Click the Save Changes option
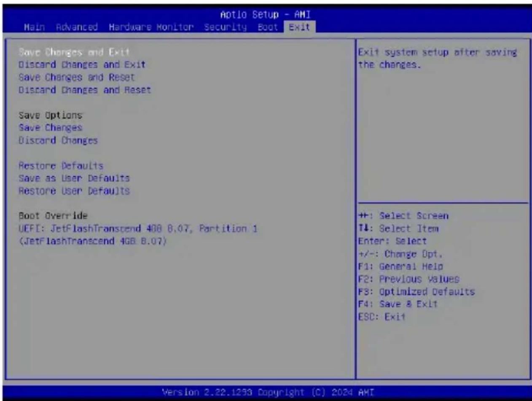The image size is (532, 401). click(50, 127)
